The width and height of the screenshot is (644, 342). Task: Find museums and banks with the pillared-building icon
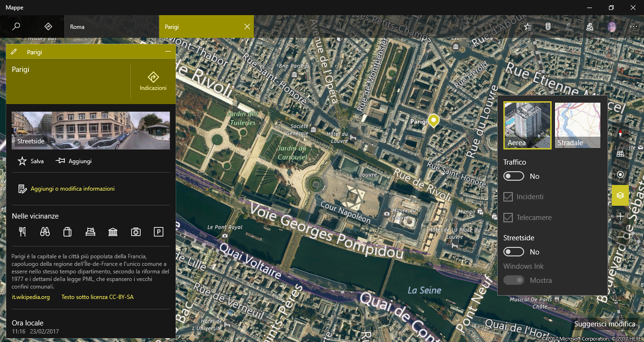point(113,232)
